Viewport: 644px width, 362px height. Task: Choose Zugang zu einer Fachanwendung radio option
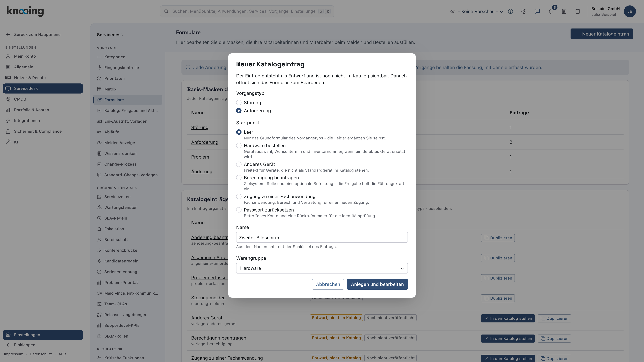(239, 196)
